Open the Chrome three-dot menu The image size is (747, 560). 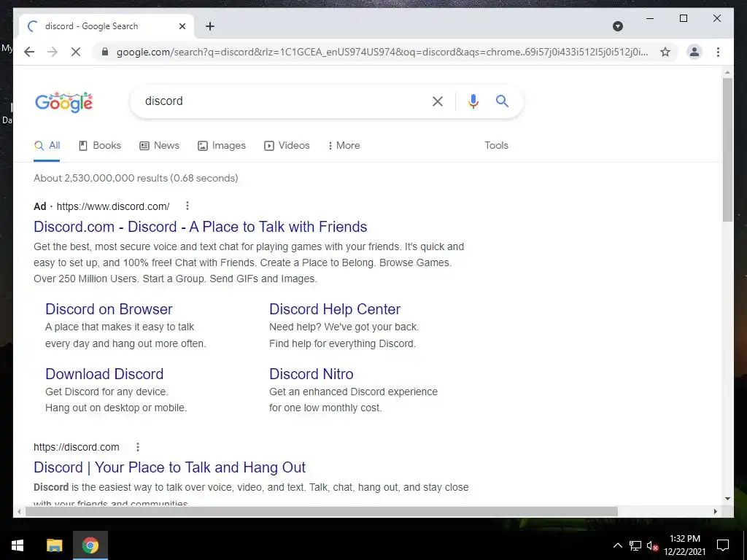tap(718, 52)
